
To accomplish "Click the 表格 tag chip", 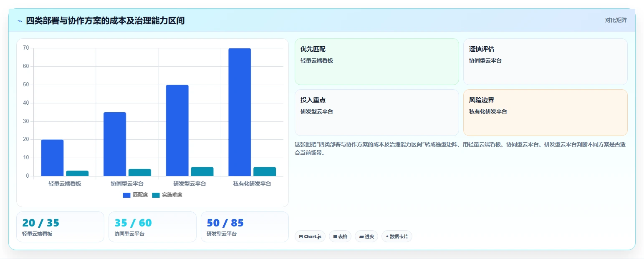I will [340, 236].
